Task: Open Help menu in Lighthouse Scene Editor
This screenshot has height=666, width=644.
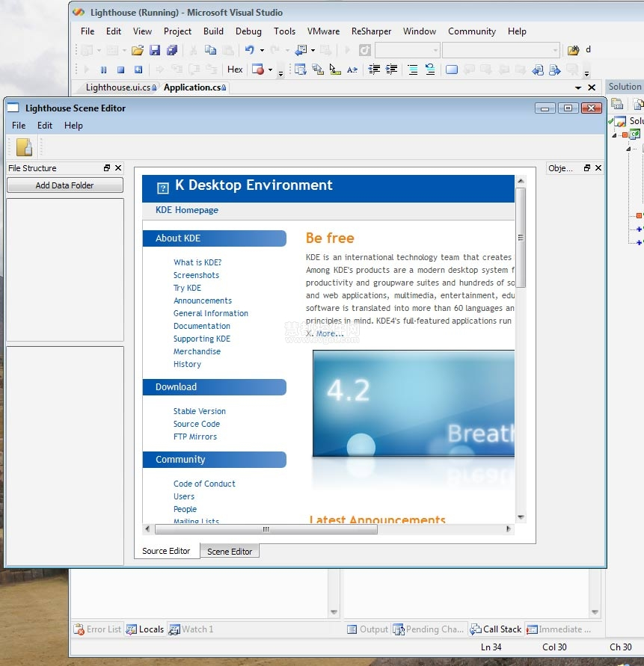Action: point(73,126)
